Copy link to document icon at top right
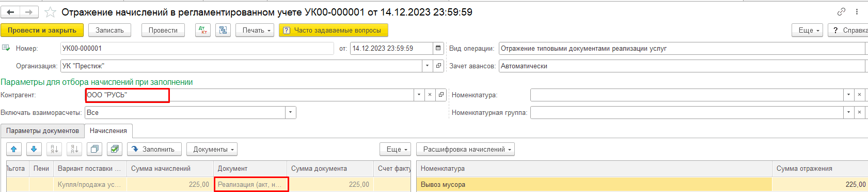868x192 pixels. point(841,12)
